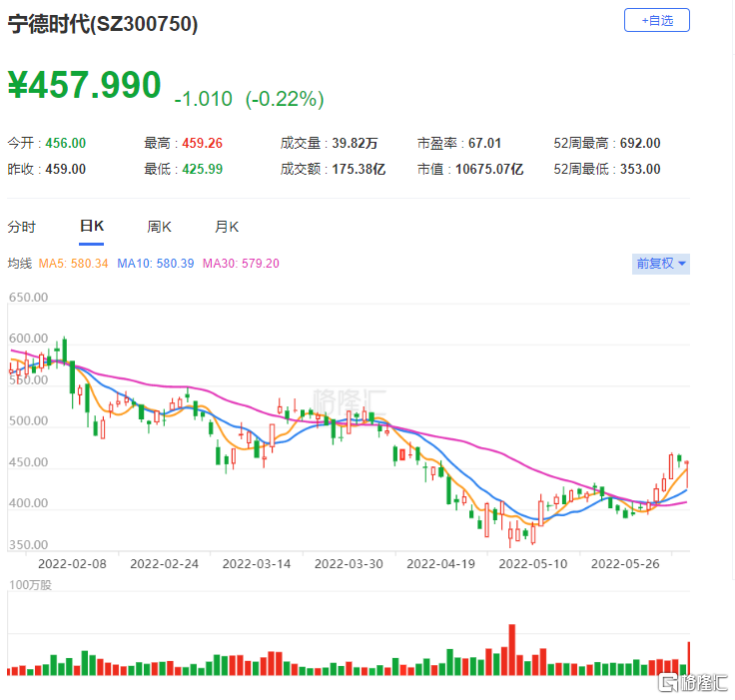Click the 2022-02-08 date axis label

(x=72, y=563)
